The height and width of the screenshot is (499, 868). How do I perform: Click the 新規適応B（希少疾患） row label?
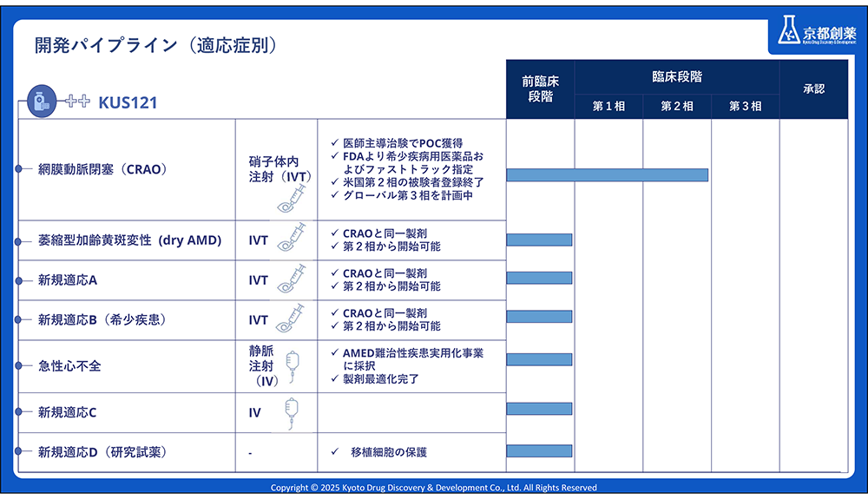tap(103, 319)
